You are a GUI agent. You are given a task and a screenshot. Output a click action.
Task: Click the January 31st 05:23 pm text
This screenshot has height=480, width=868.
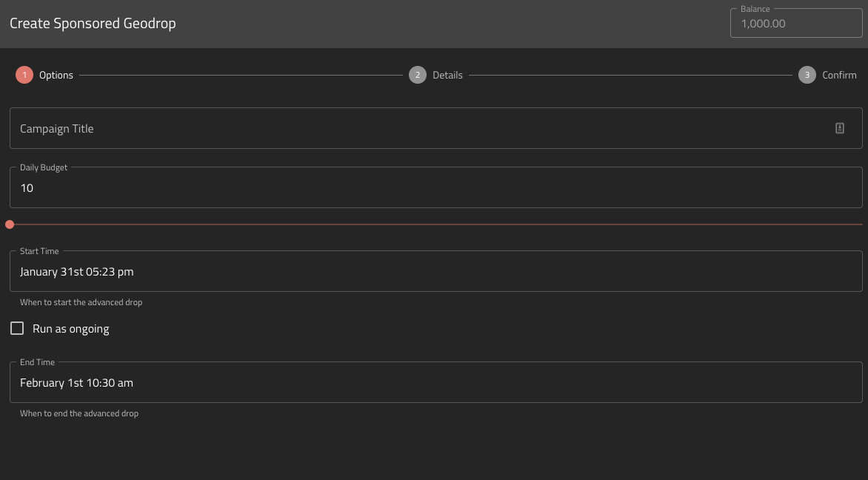[x=77, y=272]
